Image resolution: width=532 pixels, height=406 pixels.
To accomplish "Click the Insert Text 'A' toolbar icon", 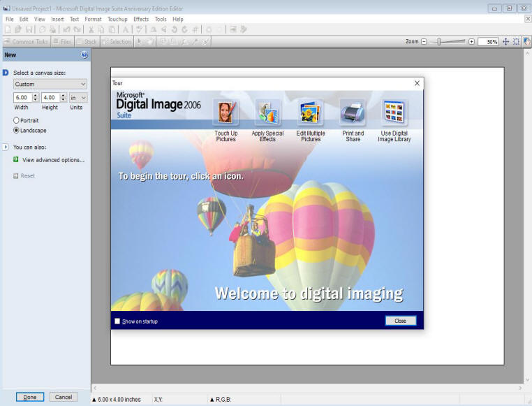I will (125, 29).
